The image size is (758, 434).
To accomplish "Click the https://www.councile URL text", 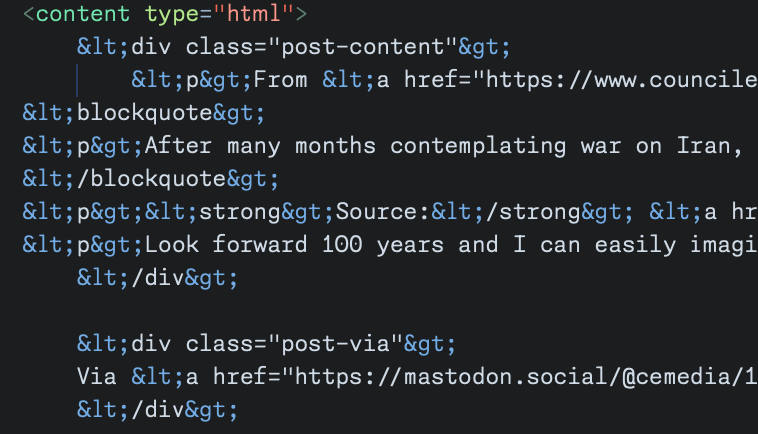I will pyautogui.click(x=620, y=80).
